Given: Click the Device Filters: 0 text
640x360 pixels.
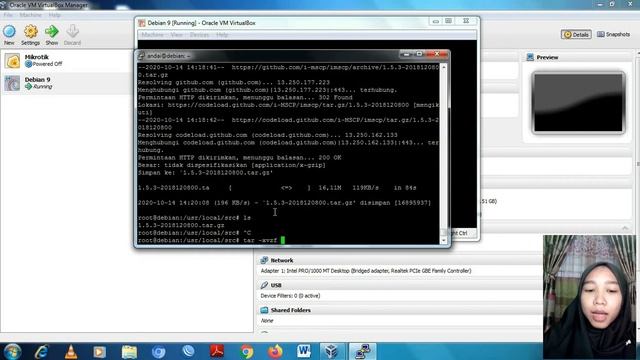Looking at the screenshot, I should click(290, 296).
